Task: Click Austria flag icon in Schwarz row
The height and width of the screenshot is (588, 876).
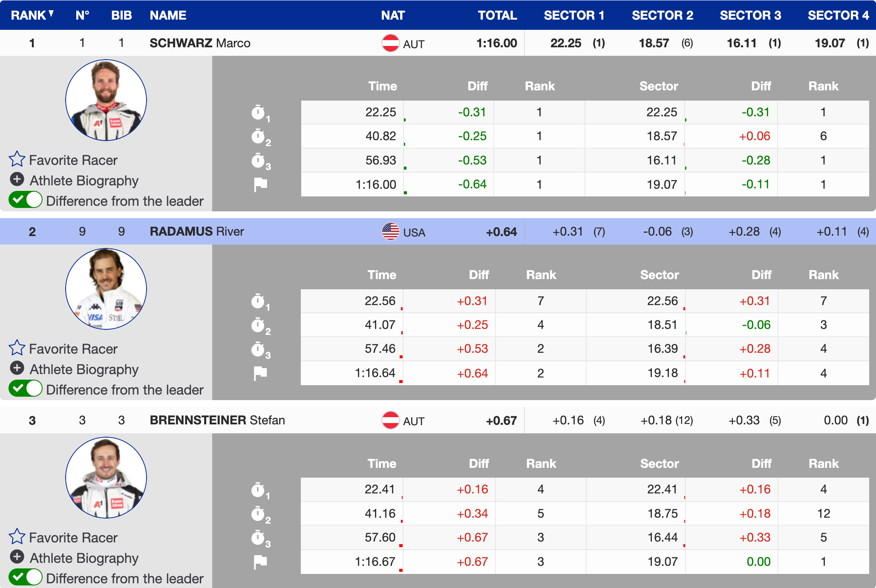Action: click(390, 43)
